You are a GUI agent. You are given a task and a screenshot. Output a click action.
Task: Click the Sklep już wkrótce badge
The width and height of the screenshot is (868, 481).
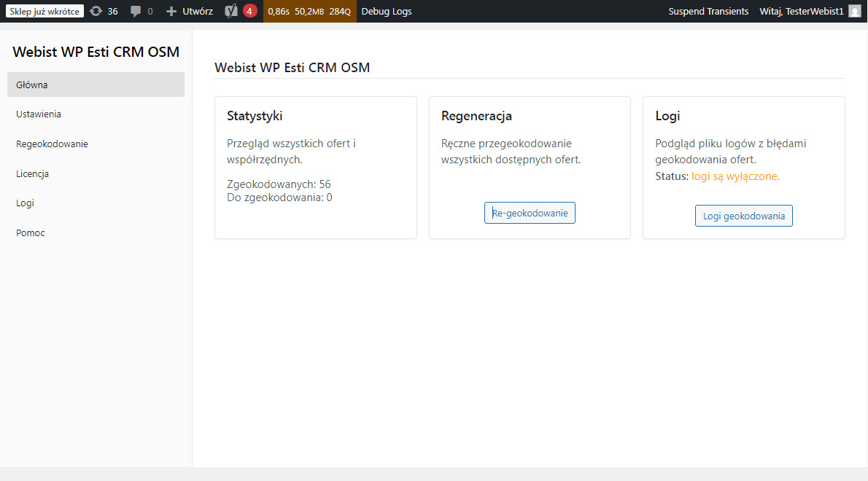(x=44, y=12)
